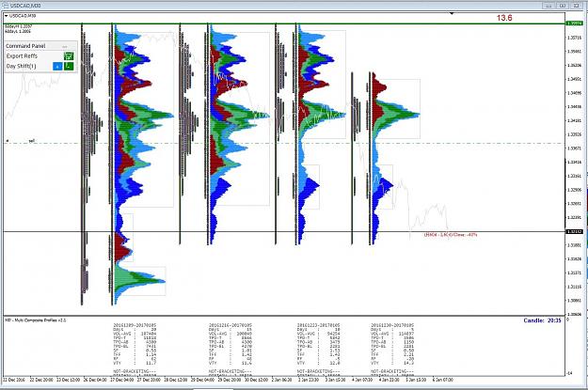The width and height of the screenshot is (588, 390).
Task: Click the 30 Dec 12:00 time axis label
Action: [x=257, y=380]
